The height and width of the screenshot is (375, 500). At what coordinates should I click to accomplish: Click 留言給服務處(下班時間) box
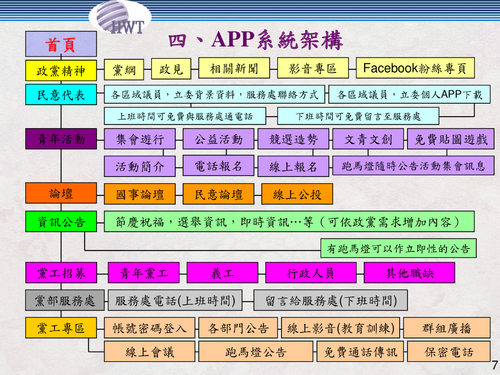pyautogui.click(x=331, y=300)
